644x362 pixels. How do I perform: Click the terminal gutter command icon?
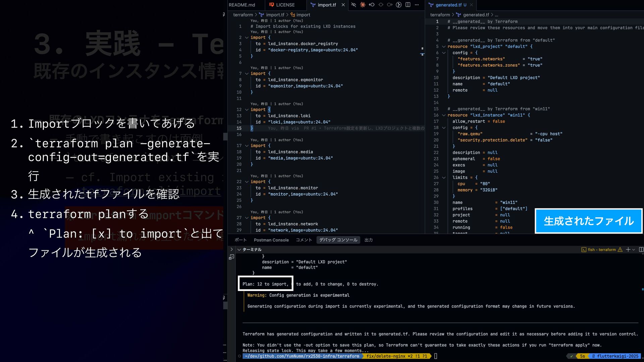pos(231,257)
